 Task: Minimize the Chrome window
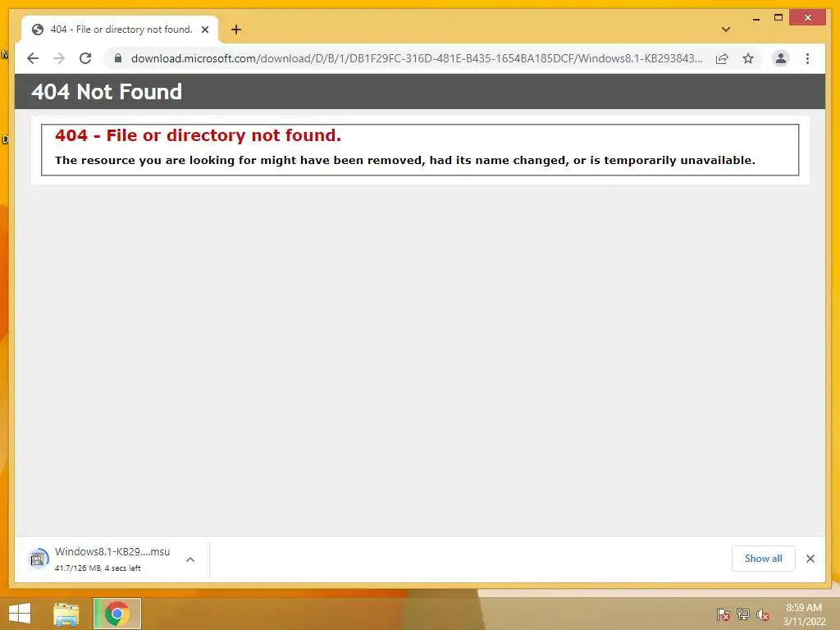point(756,18)
